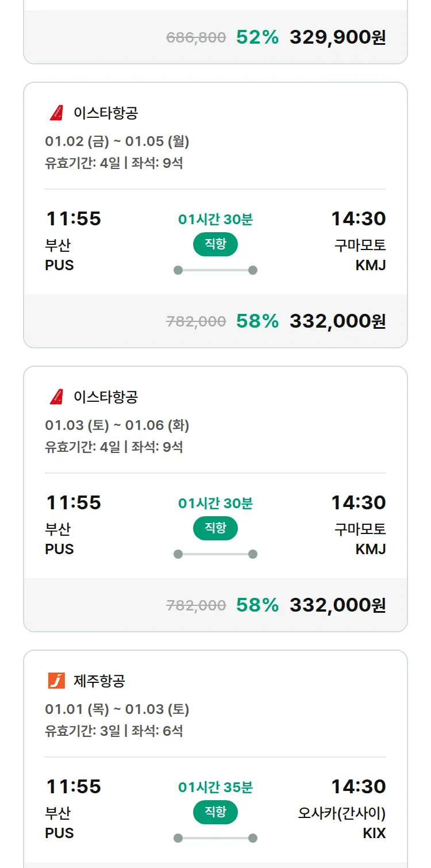This screenshot has height=868, width=431.
Task: Click the 01.02 (금) ~ 01.05 (월) date range
Action: pyautogui.click(x=117, y=141)
